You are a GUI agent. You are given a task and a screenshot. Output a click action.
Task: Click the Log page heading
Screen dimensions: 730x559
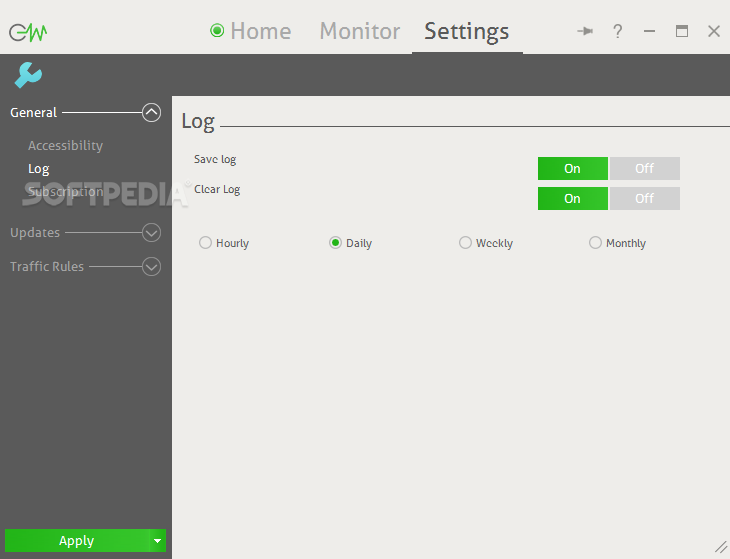[x=198, y=122]
